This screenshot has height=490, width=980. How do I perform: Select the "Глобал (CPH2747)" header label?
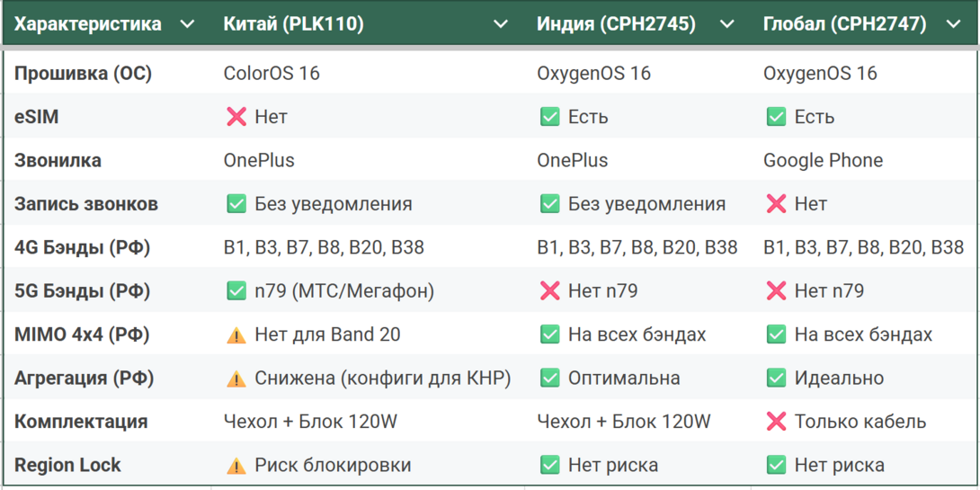pos(844,24)
